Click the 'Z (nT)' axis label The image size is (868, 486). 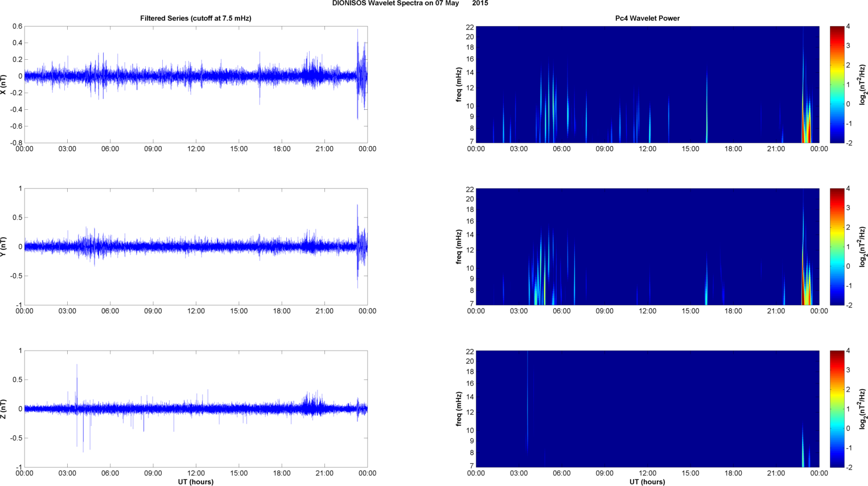[3, 409]
